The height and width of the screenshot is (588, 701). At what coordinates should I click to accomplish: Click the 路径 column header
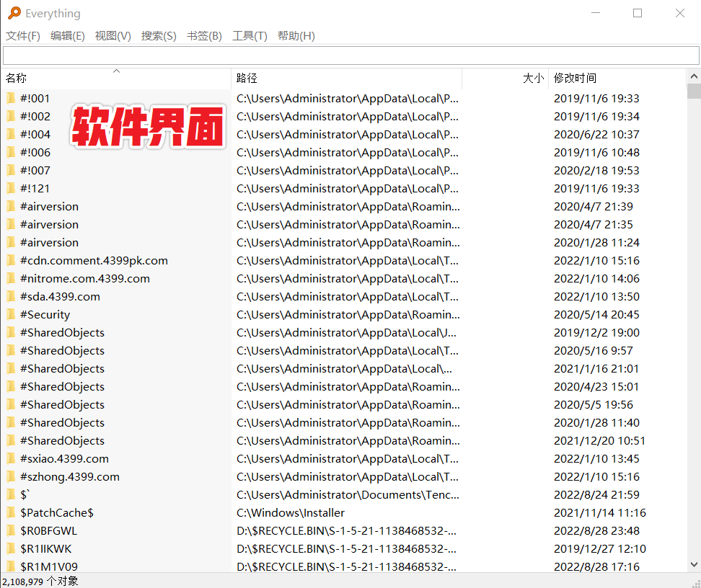click(247, 77)
